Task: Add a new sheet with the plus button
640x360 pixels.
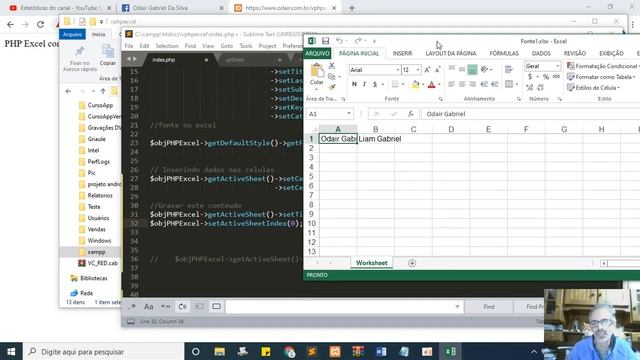Action: coord(412,263)
